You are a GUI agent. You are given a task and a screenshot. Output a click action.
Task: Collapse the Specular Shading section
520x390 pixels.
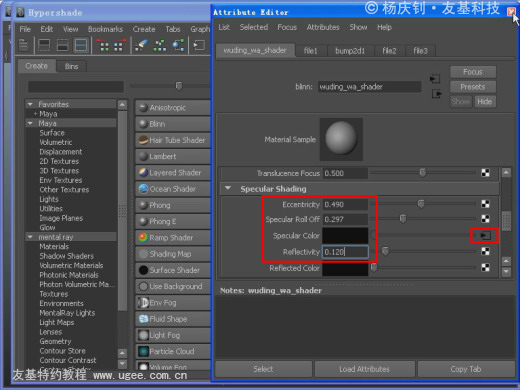(x=228, y=188)
